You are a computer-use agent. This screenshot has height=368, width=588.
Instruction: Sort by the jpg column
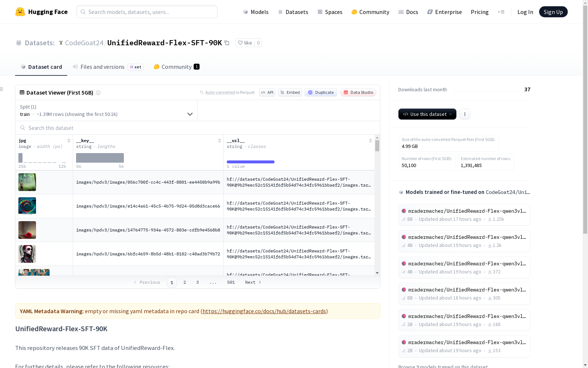coord(69,141)
